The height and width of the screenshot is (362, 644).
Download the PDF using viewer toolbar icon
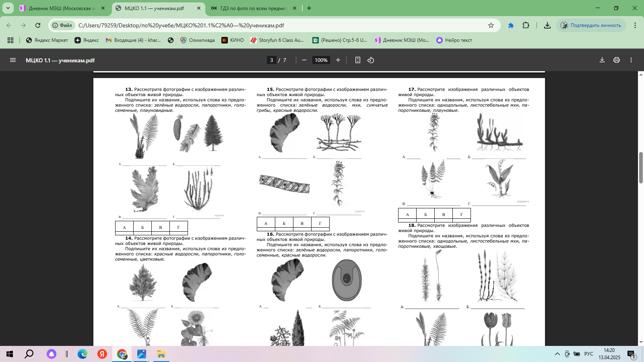click(x=602, y=60)
